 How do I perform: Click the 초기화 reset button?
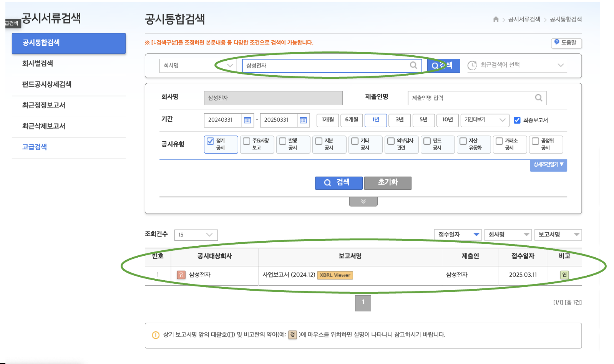click(x=388, y=183)
